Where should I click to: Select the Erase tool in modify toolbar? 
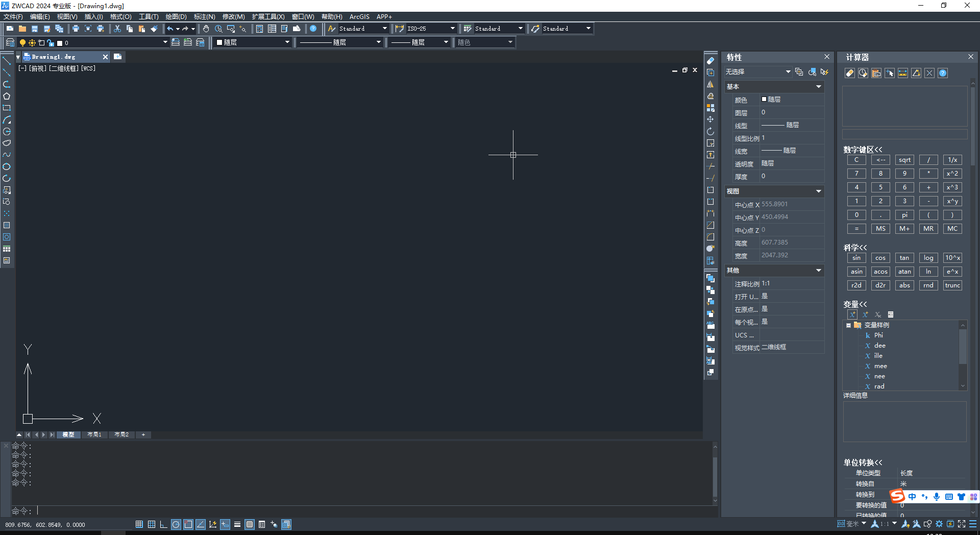(x=710, y=61)
